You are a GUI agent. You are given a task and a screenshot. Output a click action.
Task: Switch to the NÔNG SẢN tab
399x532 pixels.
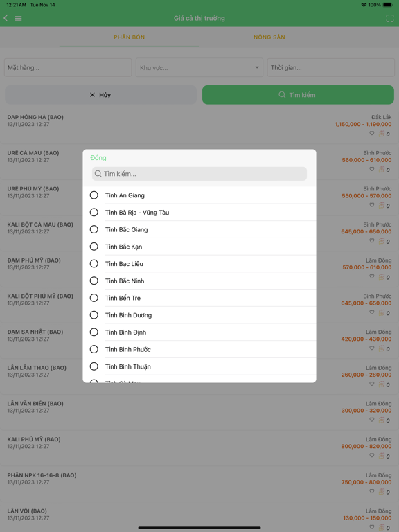tap(269, 37)
